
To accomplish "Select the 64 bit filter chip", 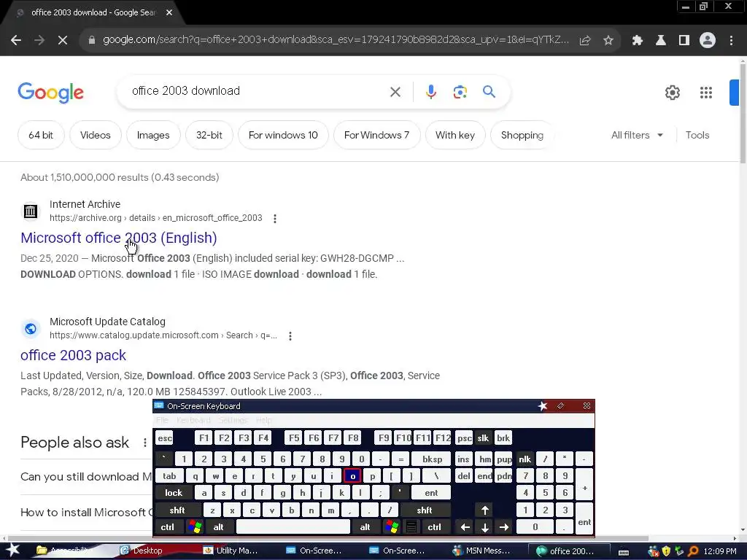I will pyautogui.click(x=41, y=135).
